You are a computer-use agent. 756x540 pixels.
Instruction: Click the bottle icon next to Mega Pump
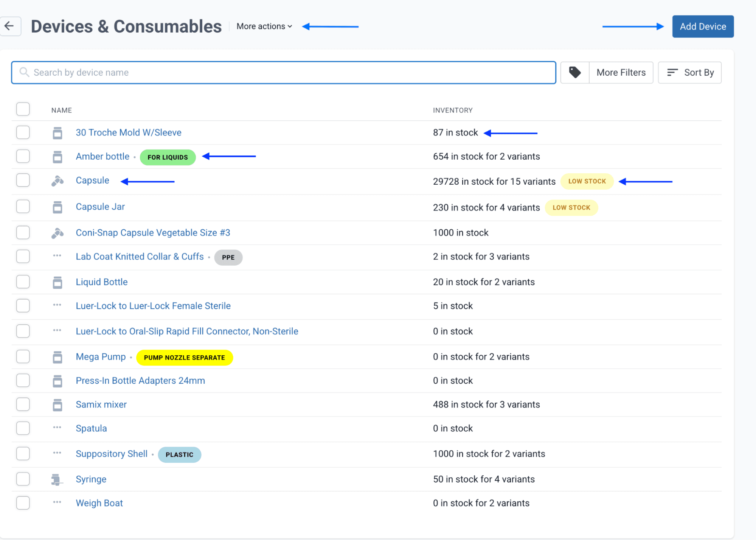pos(57,357)
